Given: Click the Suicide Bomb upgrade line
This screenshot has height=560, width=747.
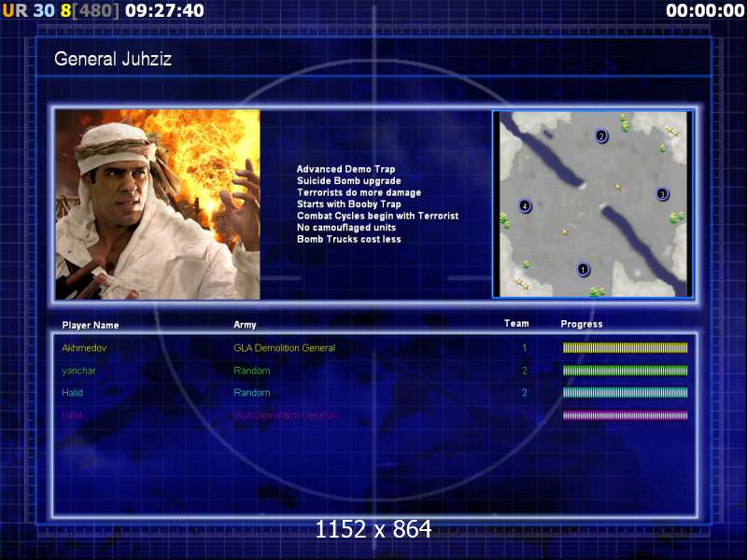Looking at the screenshot, I should 348,181.
